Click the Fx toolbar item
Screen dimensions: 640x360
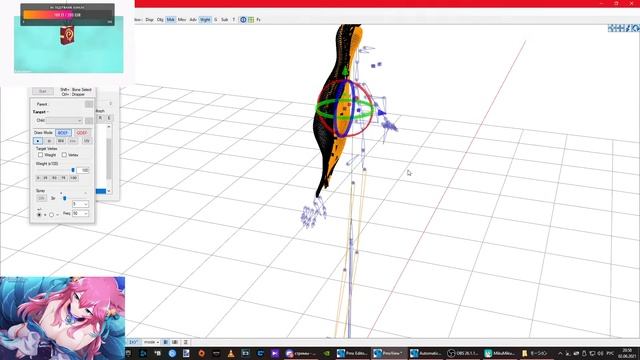[258, 20]
